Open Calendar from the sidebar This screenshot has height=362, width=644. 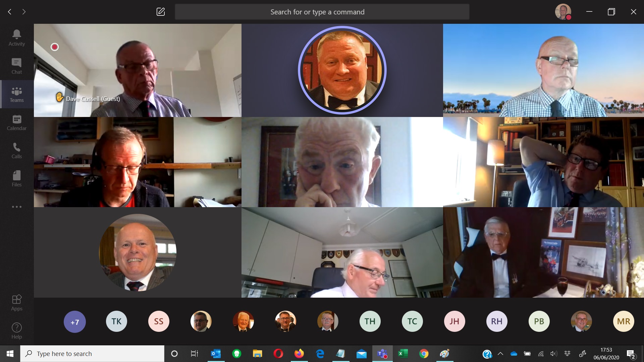[16, 122]
